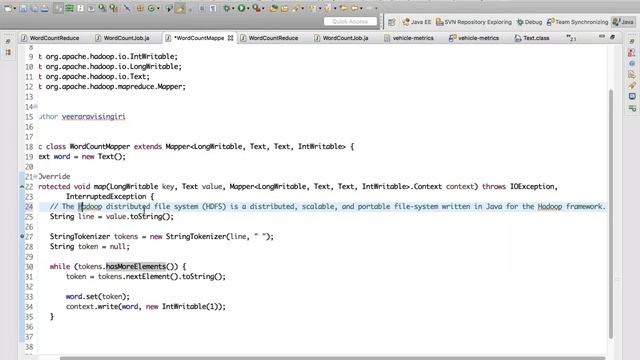Click the context.write line of code
The width and height of the screenshot is (640, 360).
146,307
